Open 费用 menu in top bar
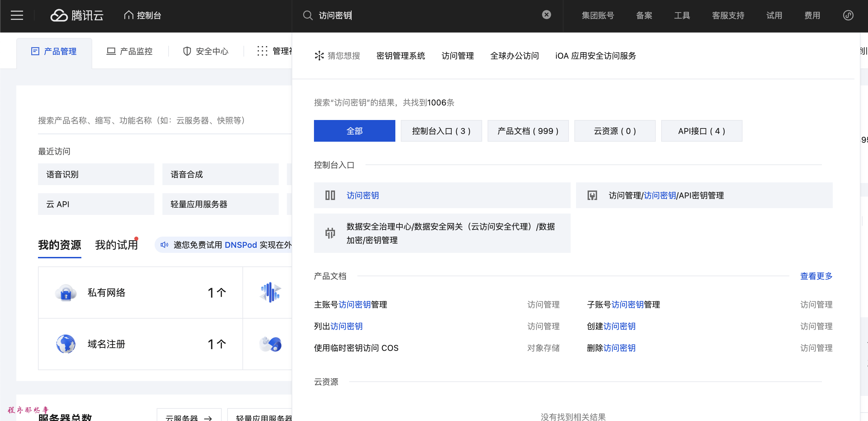 tap(812, 15)
